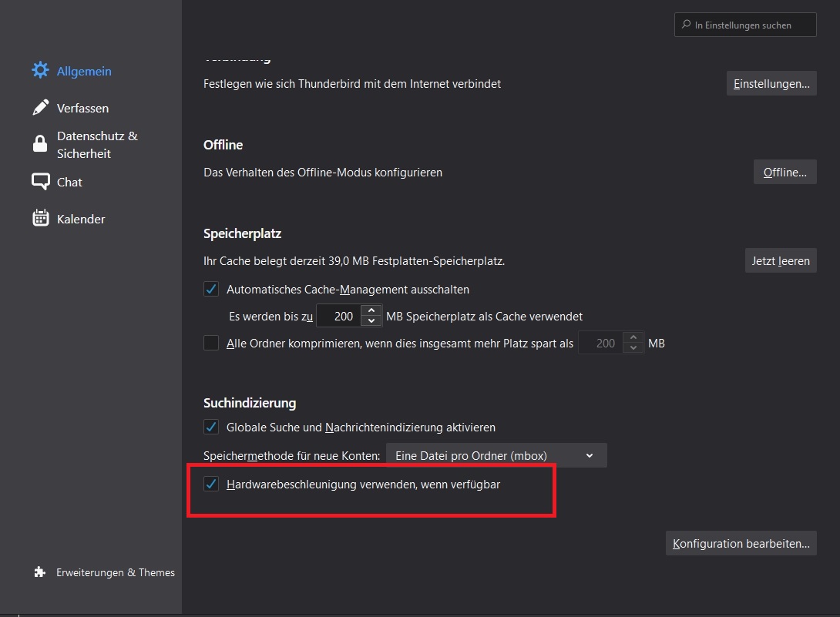The width and height of the screenshot is (840, 617).
Task: Click the Verfassen pencil icon
Action: pyautogui.click(x=40, y=108)
